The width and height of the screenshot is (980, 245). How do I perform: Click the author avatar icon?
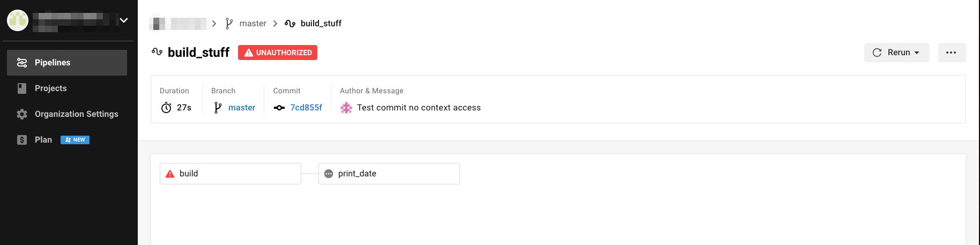[x=346, y=108]
